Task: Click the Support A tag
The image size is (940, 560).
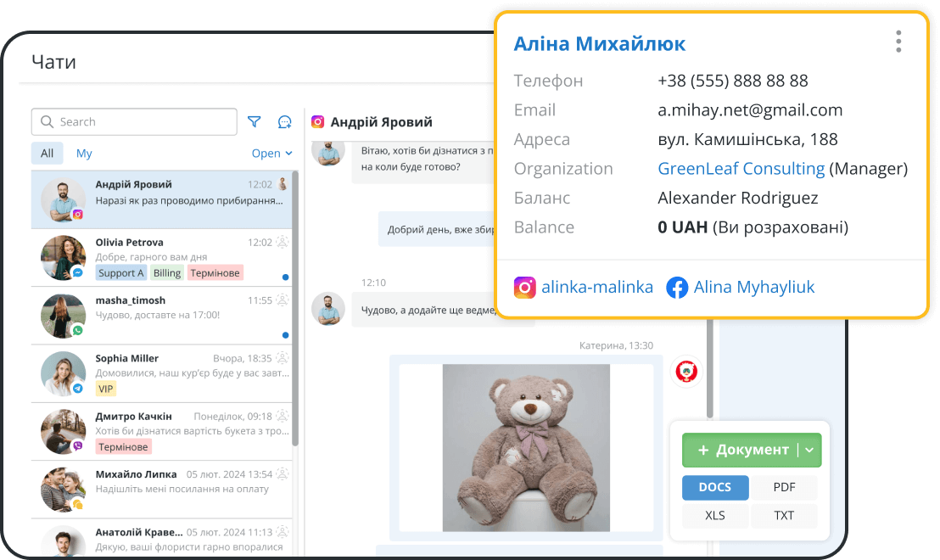Action: pyautogui.click(x=121, y=273)
